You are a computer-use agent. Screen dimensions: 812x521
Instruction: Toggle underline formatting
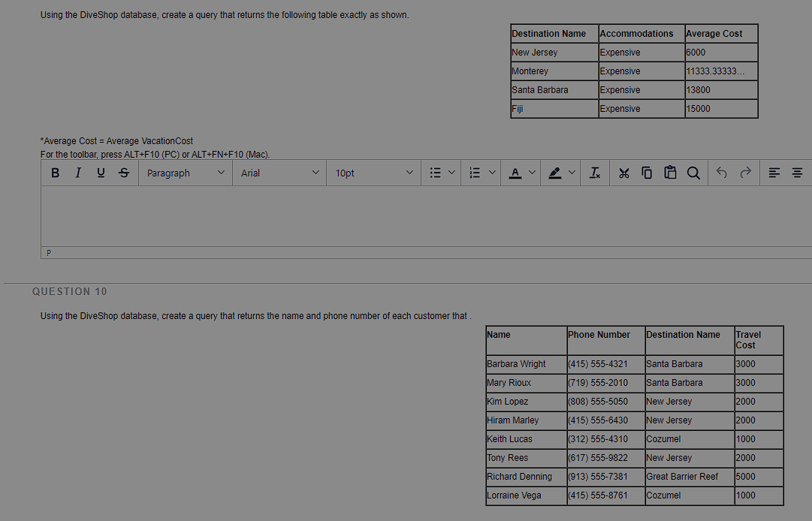pyautogui.click(x=101, y=173)
